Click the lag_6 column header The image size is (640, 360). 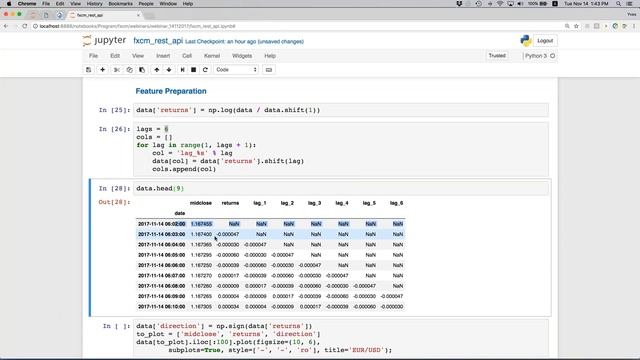pyautogui.click(x=396, y=203)
